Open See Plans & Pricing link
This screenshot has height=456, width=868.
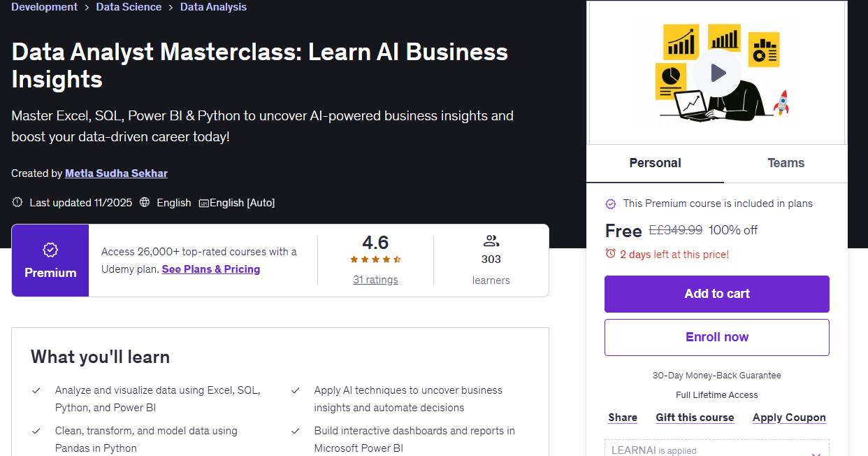pos(211,269)
